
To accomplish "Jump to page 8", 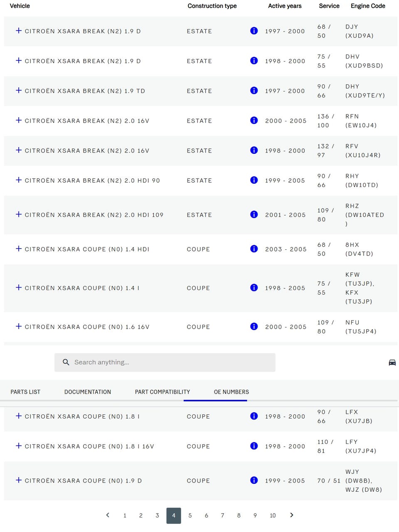I will click(x=239, y=515).
